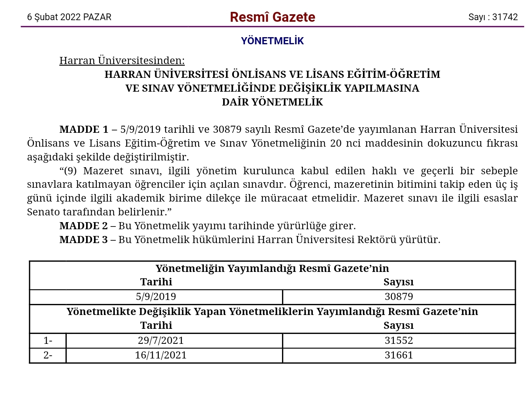The image size is (532, 398).
Task: Click the blue YÖNETMELİK heading
Action: click(x=273, y=41)
